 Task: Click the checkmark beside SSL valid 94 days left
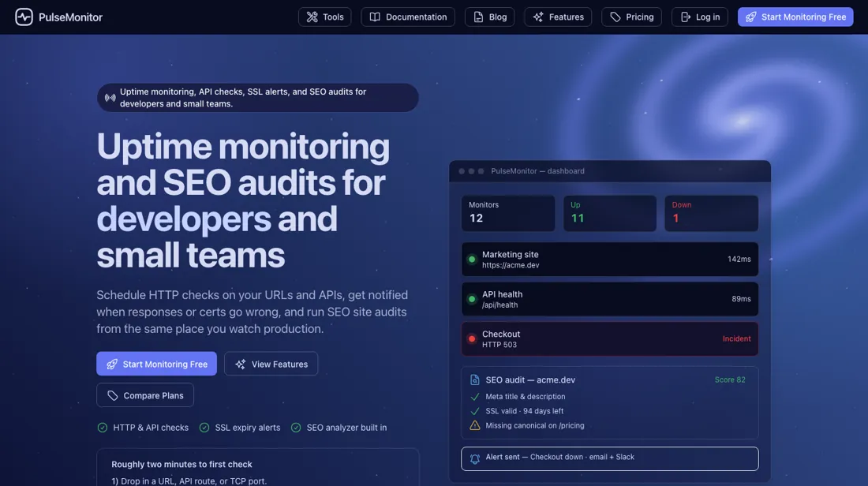coord(474,411)
